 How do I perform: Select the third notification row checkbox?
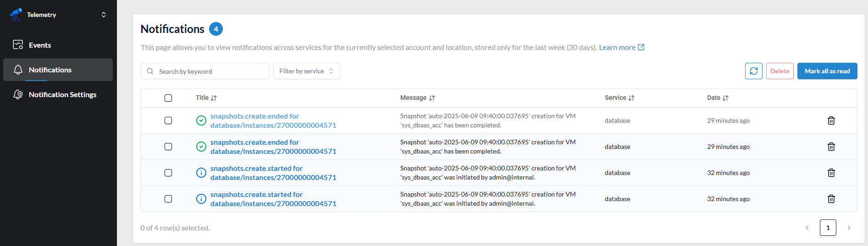pyautogui.click(x=168, y=173)
